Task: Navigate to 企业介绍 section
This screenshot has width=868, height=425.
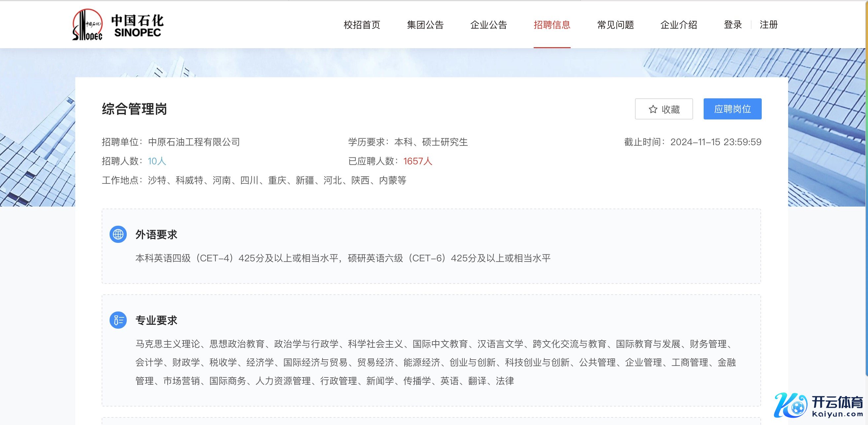Action: pos(679,25)
